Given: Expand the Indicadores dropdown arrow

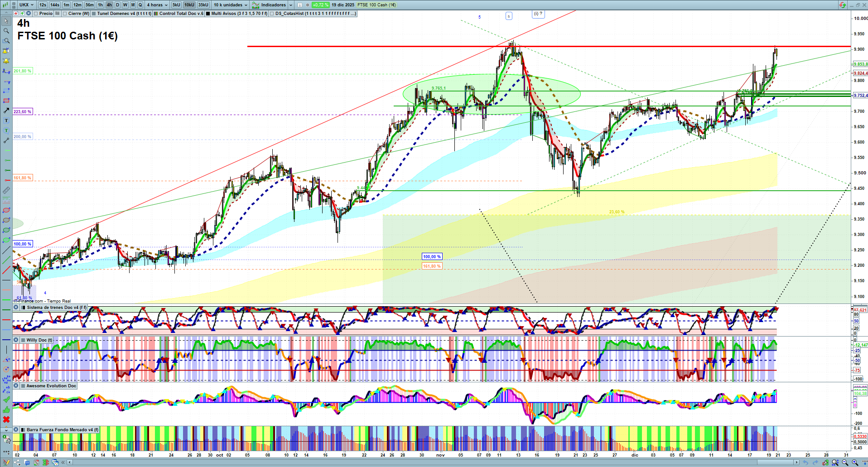Looking at the screenshot, I should click(x=291, y=5).
